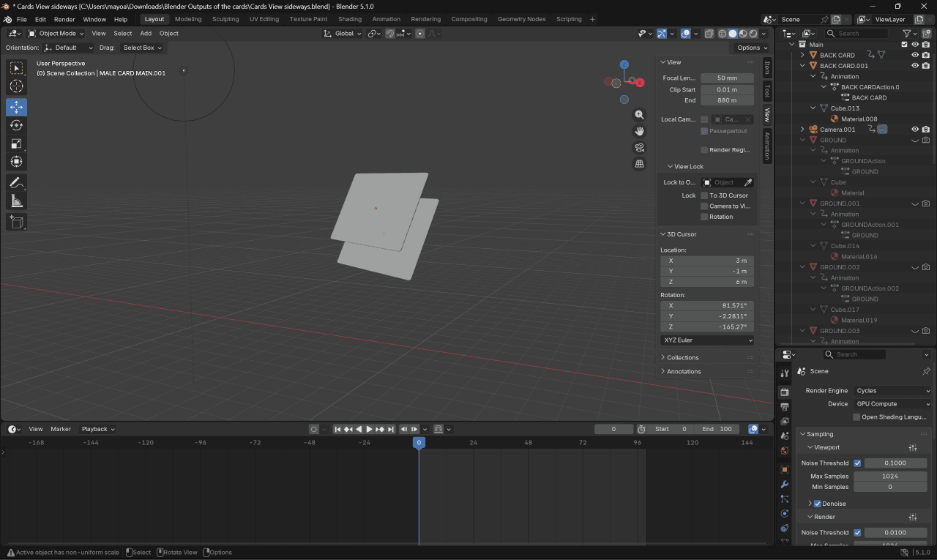
Task: Toggle camera view gizmo icon
Action: [x=639, y=147]
